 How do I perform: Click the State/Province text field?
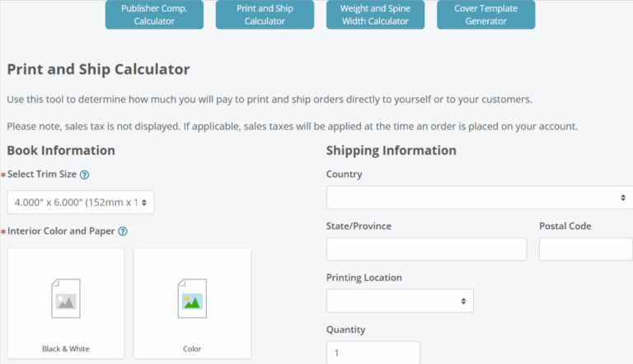426,250
